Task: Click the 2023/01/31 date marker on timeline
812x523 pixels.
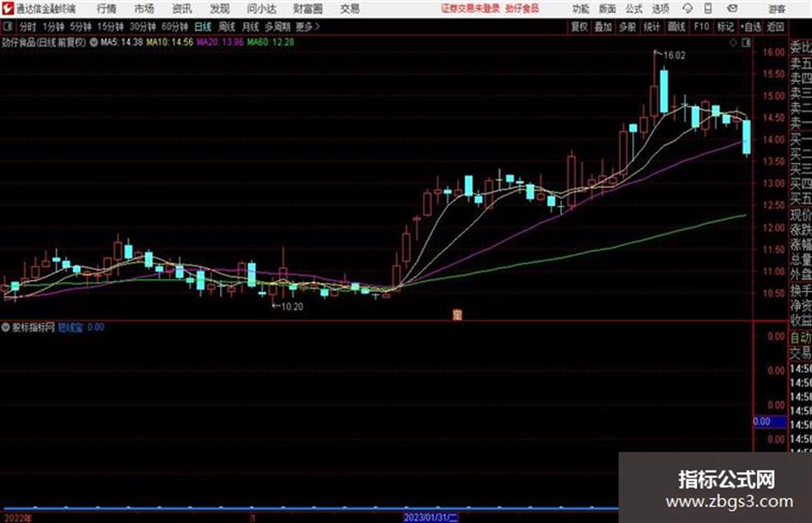Action: click(430, 517)
